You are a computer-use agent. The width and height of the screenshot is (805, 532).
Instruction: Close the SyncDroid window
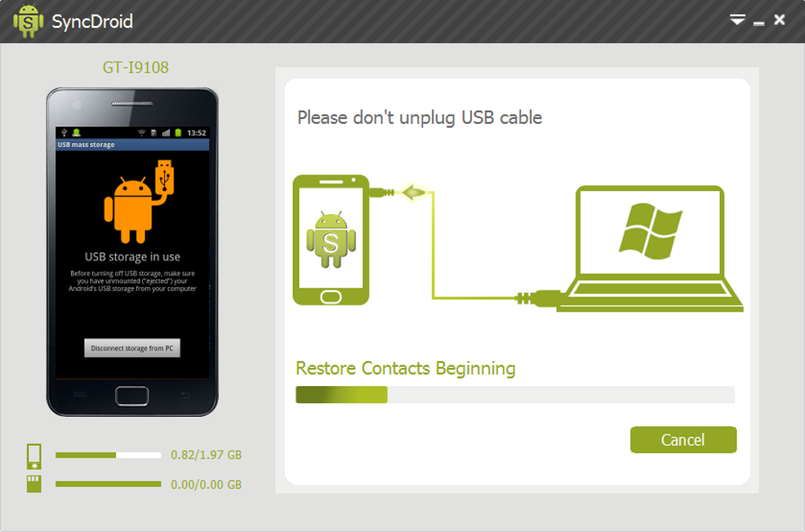click(x=779, y=20)
